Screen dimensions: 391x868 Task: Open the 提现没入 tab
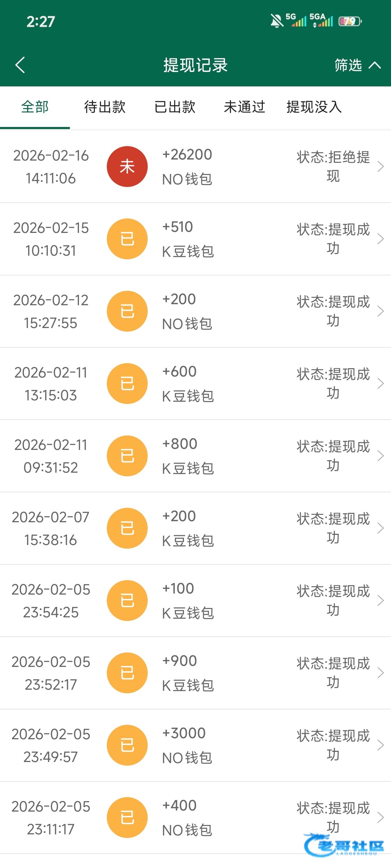point(314,107)
